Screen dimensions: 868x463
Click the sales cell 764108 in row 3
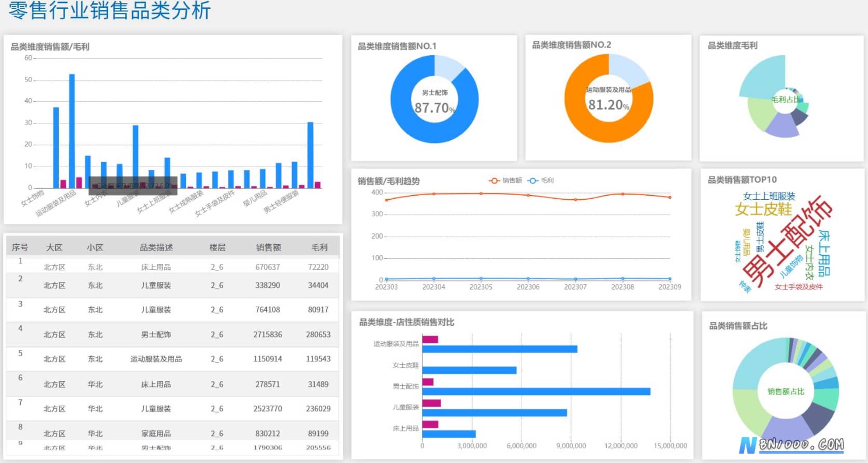[268, 310]
